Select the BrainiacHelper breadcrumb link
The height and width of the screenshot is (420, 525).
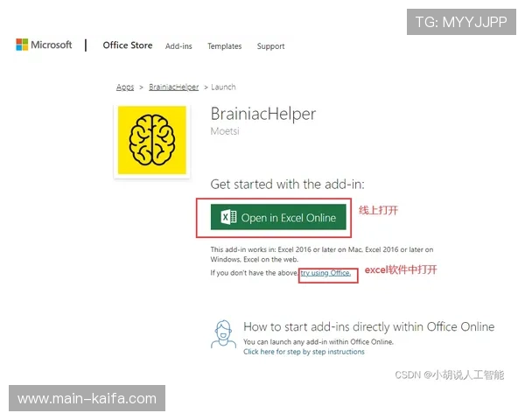pos(173,87)
